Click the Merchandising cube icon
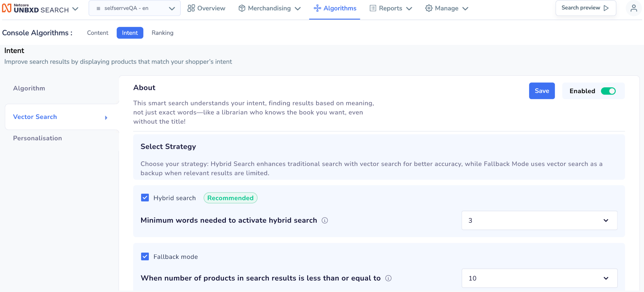This screenshot has height=292, width=644. pos(242,8)
